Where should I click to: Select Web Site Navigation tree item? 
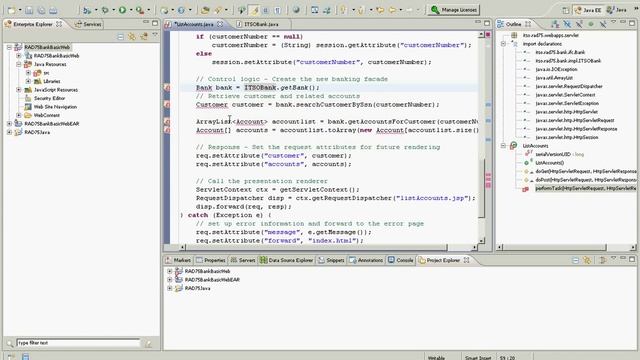pyautogui.click(x=55, y=107)
